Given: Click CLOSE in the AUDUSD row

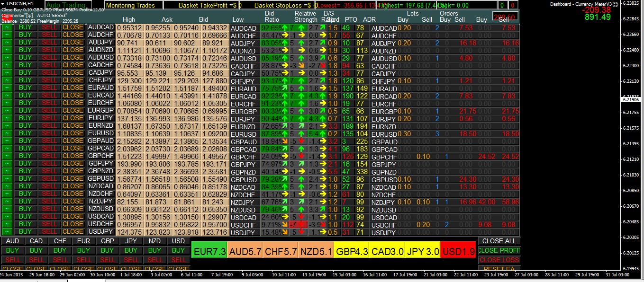Looking at the screenshot, I should pyautogui.click(x=73, y=58).
